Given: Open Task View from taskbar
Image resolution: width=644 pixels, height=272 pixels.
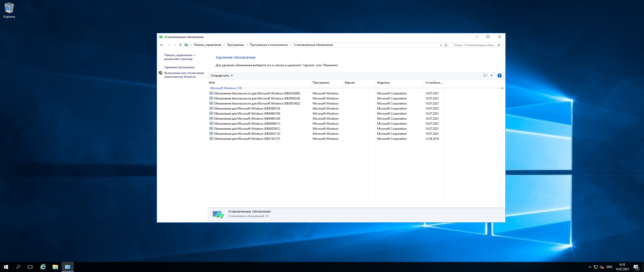Looking at the screenshot, I should (30, 267).
